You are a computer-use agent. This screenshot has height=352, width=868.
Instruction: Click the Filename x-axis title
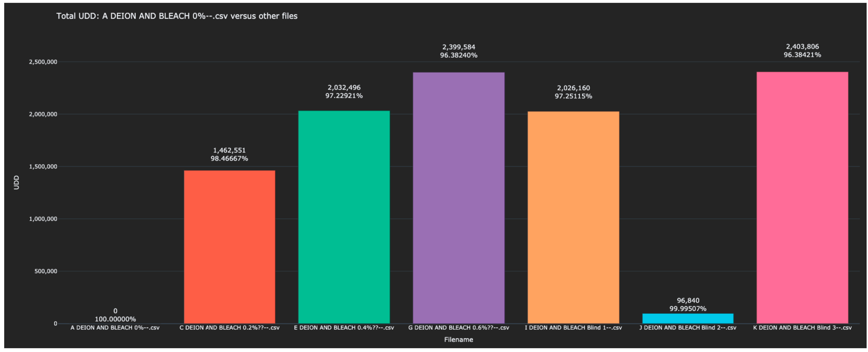[x=459, y=340]
